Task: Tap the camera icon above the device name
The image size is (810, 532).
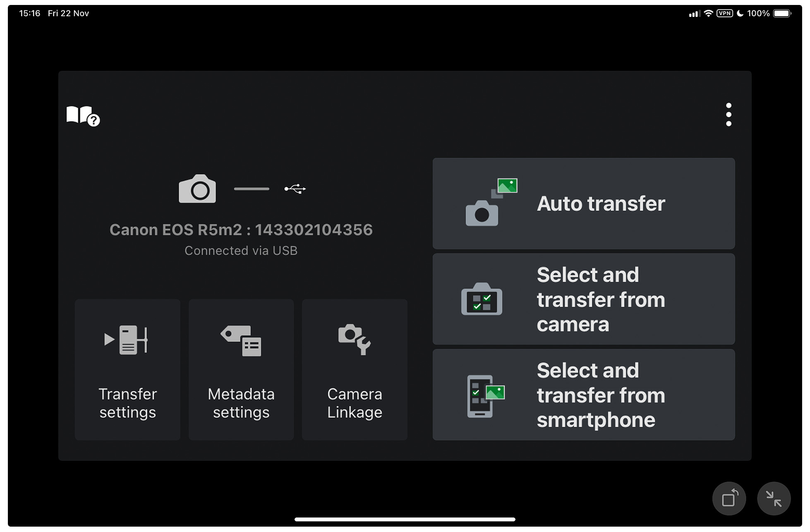Action: [x=197, y=189]
